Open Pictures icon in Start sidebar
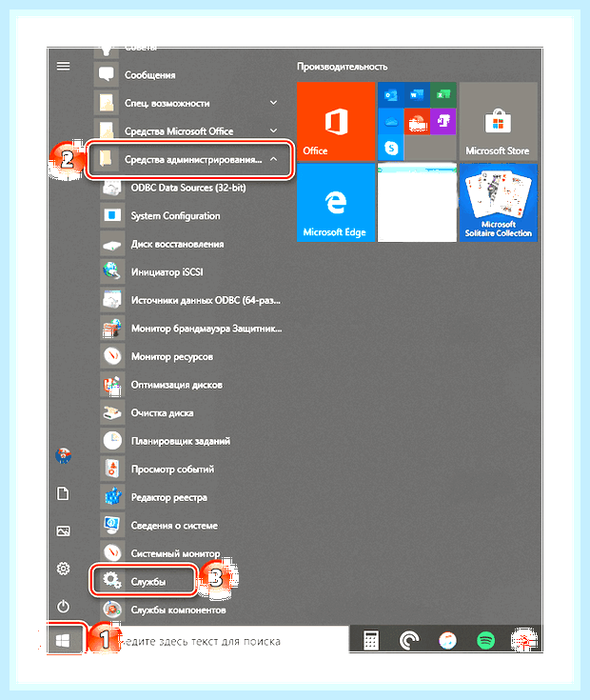The width and height of the screenshot is (590, 700). click(64, 530)
